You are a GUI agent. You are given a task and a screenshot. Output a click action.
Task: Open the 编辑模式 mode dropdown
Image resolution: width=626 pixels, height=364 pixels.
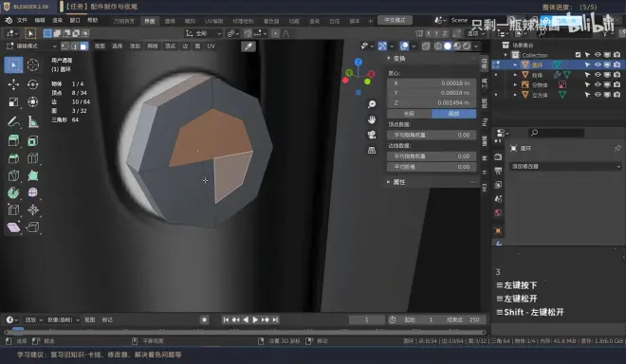point(32,46)
